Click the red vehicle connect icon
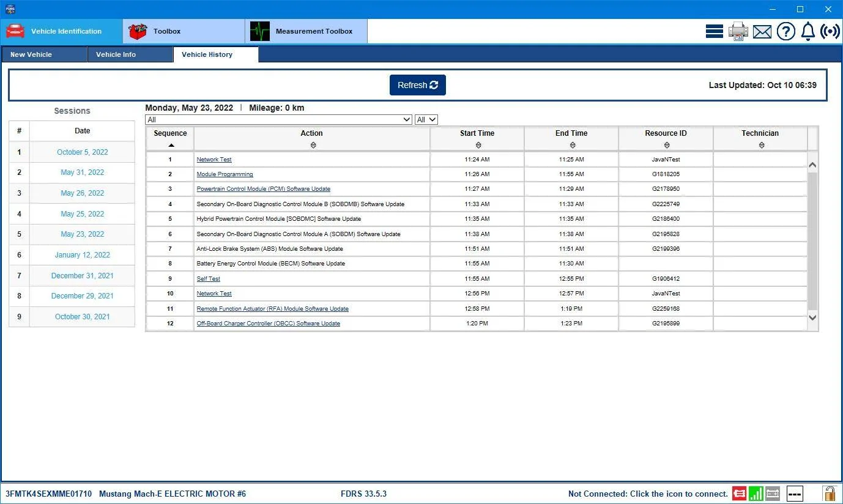Viewport: 843px width, 504px height. (x=739, y=493)
